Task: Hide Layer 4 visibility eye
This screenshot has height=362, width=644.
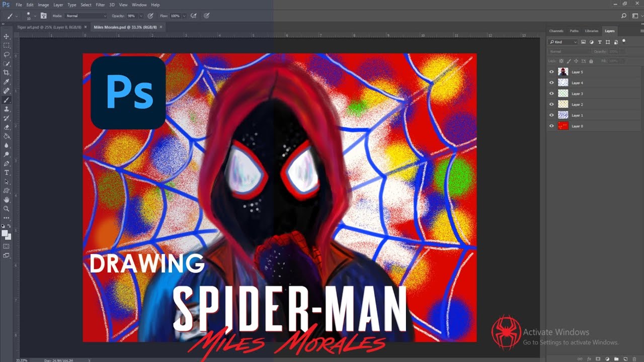Action: 551,83
